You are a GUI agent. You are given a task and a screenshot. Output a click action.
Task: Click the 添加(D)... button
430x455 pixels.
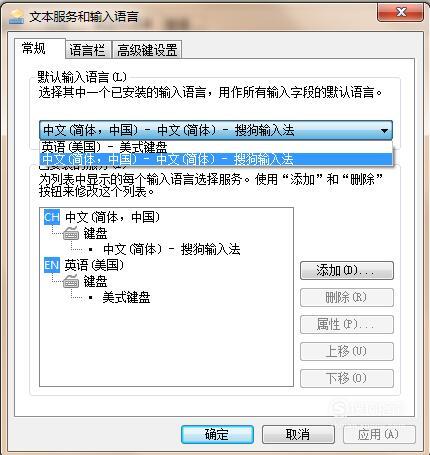[347, 270]
